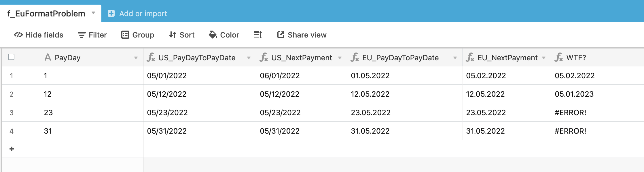Select US_NextPayment cell 06/01/2022
Screen dimensions: 644x172
(x=302, y=75)
